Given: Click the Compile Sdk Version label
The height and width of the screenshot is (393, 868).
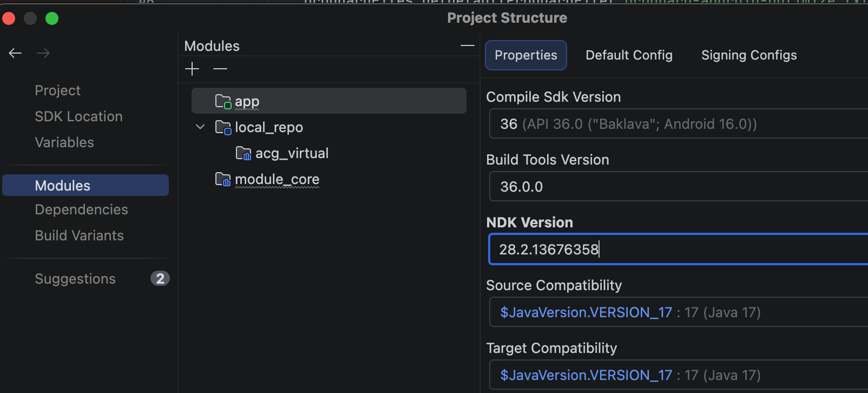Looking at the screenshot, I should [554, 97].
